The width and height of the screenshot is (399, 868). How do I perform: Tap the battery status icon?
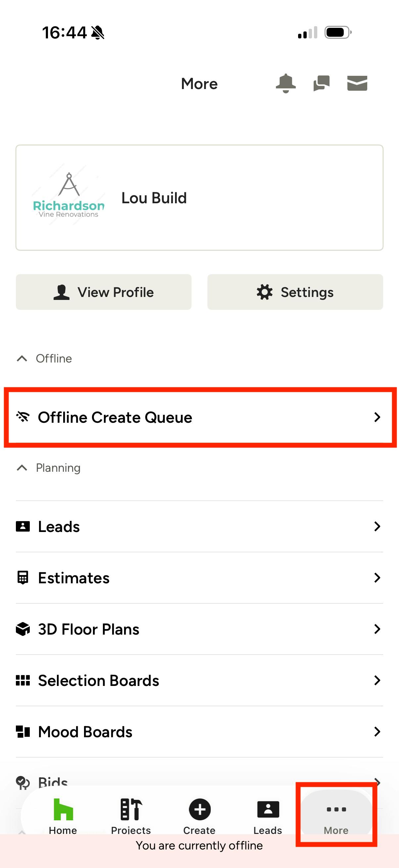pos(338,32)
